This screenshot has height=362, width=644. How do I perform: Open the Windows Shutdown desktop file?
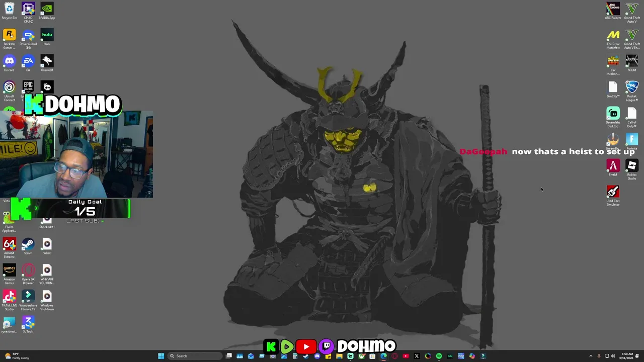(47, 300)
